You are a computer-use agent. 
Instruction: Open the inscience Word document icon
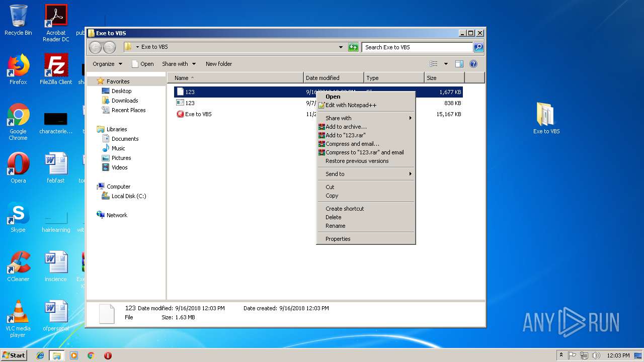tap(56, 266)
